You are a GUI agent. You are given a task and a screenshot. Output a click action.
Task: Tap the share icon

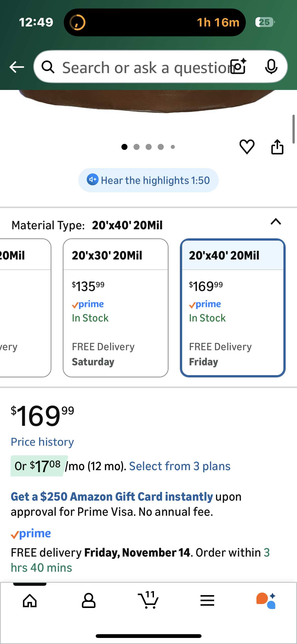pyautogui.click(x=277, y=147)
